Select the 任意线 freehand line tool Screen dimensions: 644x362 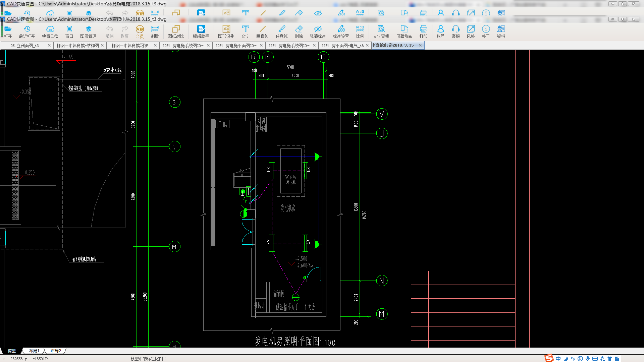pos(281,32)
